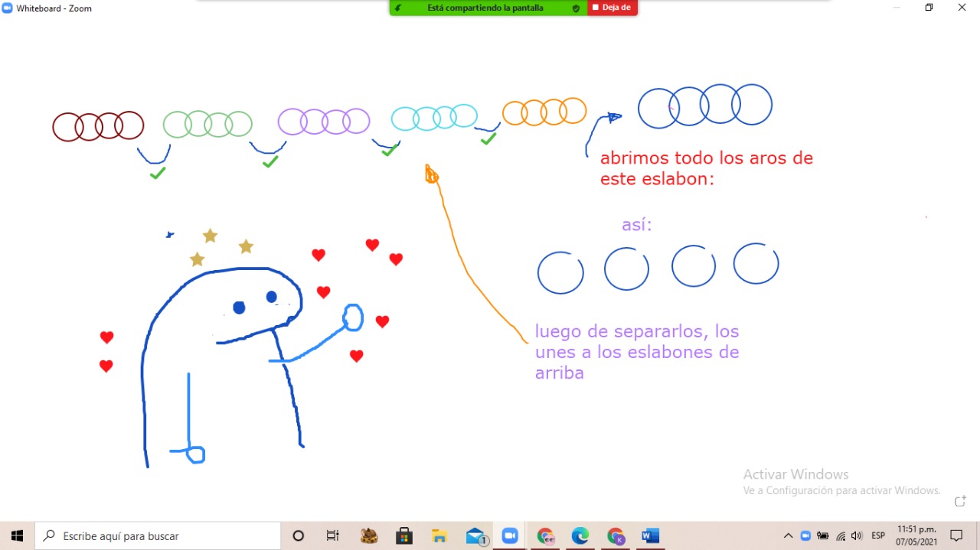Open Microsoft Edge from the taskbar

580,536
